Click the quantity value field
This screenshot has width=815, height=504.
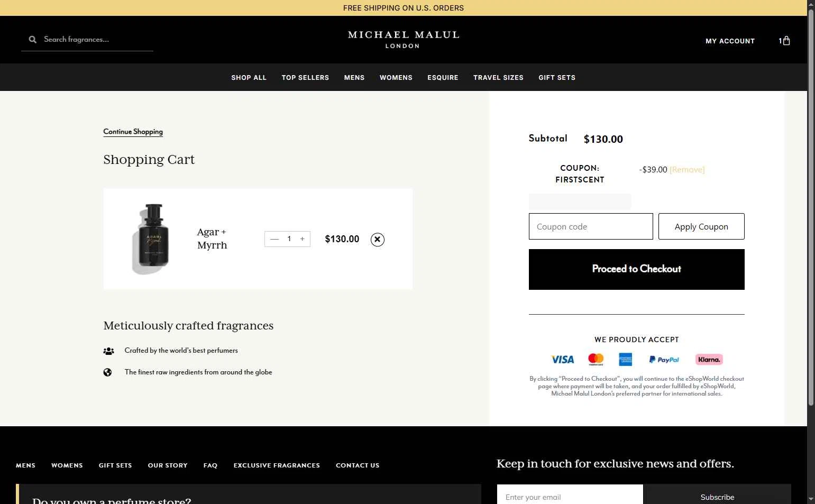[x=289, y=239]
